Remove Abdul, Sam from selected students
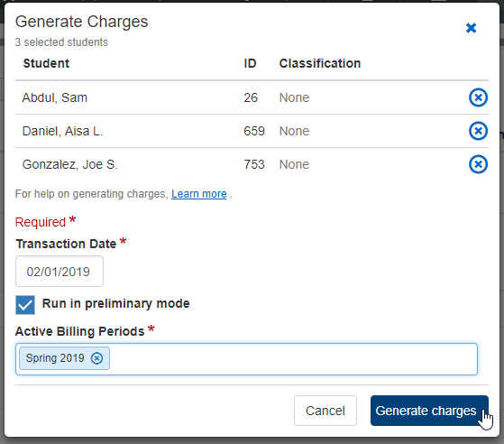This screenshot has width=504, height=444. (x=478, y=97)
